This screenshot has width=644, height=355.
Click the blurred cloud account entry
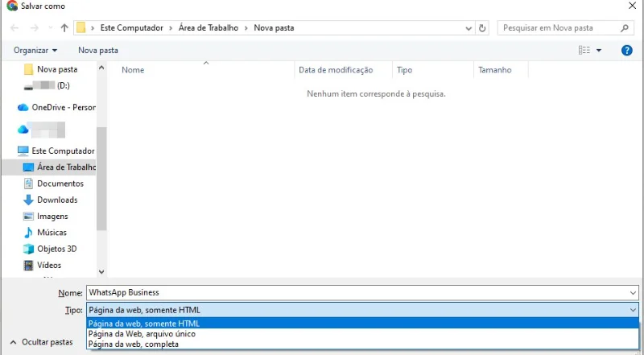41,130
